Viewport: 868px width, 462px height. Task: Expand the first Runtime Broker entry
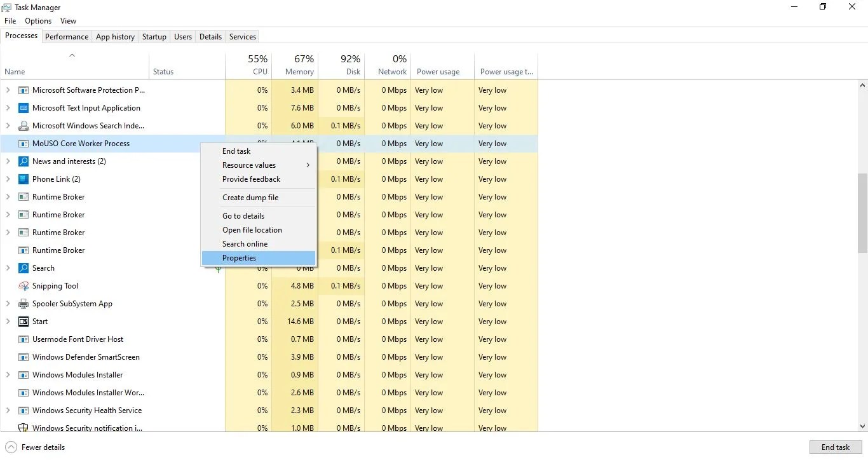point(7,197)
